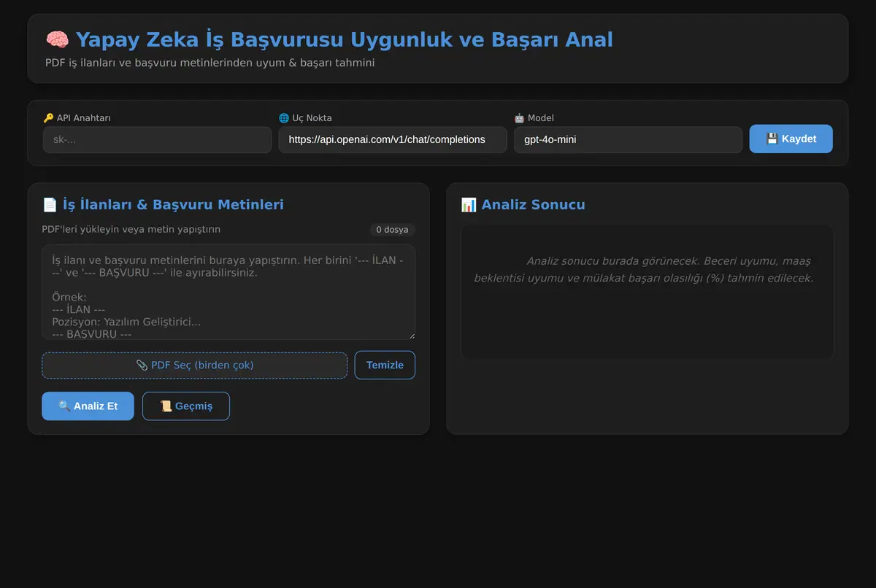Click the Model field showing gpt-4o-mini
Image resolution: width=876 pixels, height=588 pixels.
628,139
